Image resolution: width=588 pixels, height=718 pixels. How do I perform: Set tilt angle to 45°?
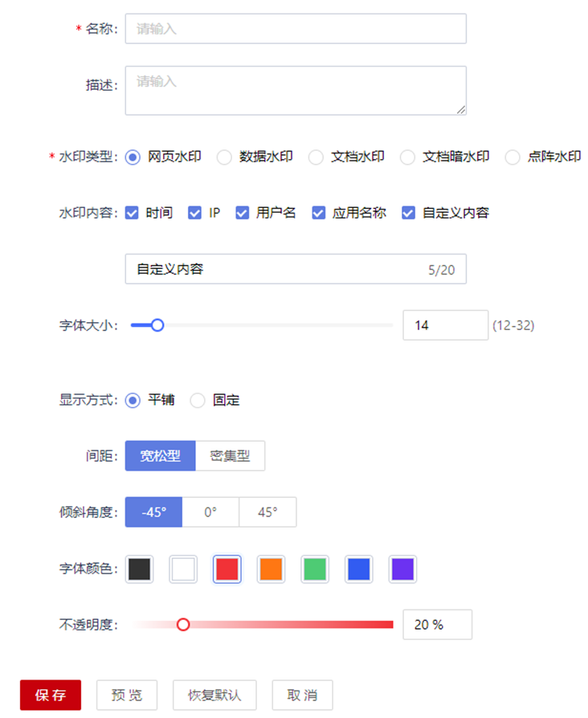coord(267,512)
